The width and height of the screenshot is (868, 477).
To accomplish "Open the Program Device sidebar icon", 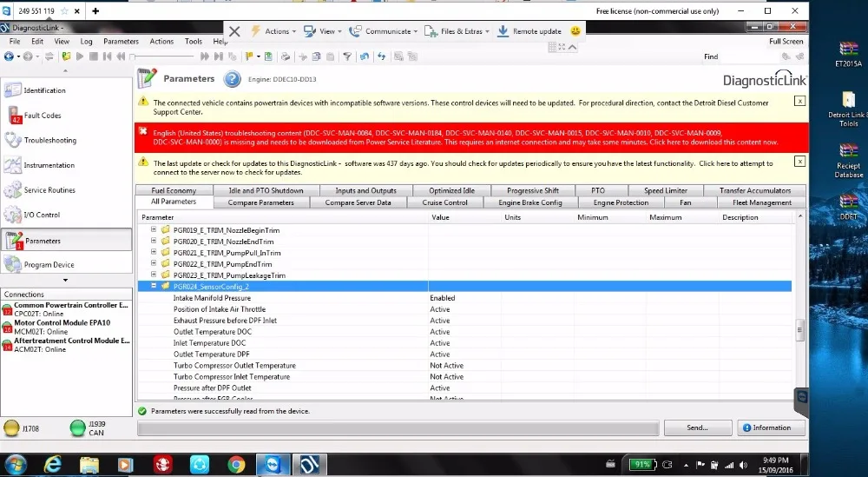I will [13, 264].
